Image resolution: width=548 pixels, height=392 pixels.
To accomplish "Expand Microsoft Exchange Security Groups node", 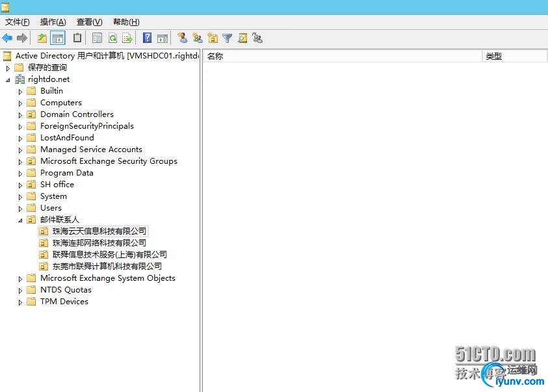I will pyautogui.click(x=20, y=162).
